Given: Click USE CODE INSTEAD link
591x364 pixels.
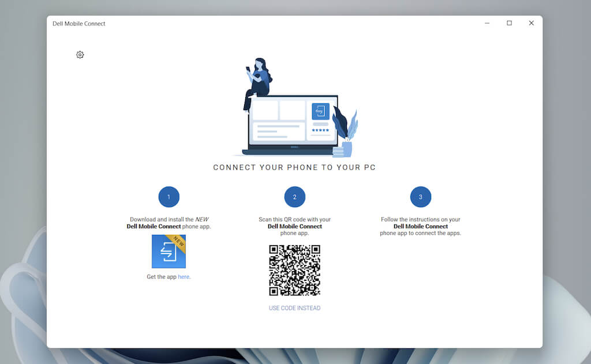Looking at the screenshot, I should [294, 308].
